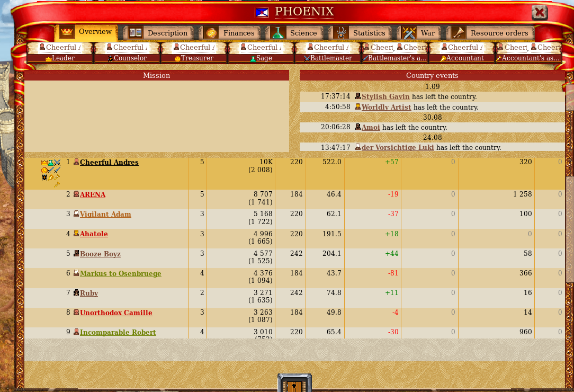
Task: Click the avatar icon next to Cheerful Andres in member list
Action: coord(76,162)
